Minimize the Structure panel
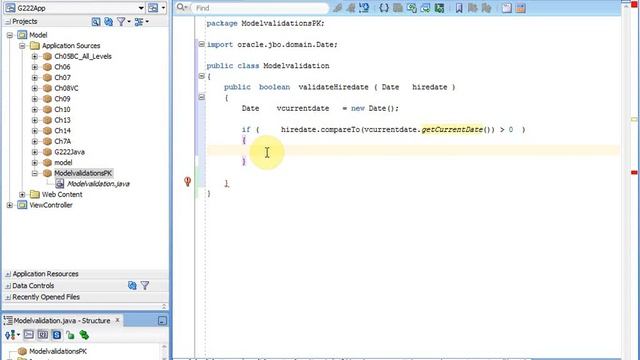This screenshot has width=640, height=360. 162,321
